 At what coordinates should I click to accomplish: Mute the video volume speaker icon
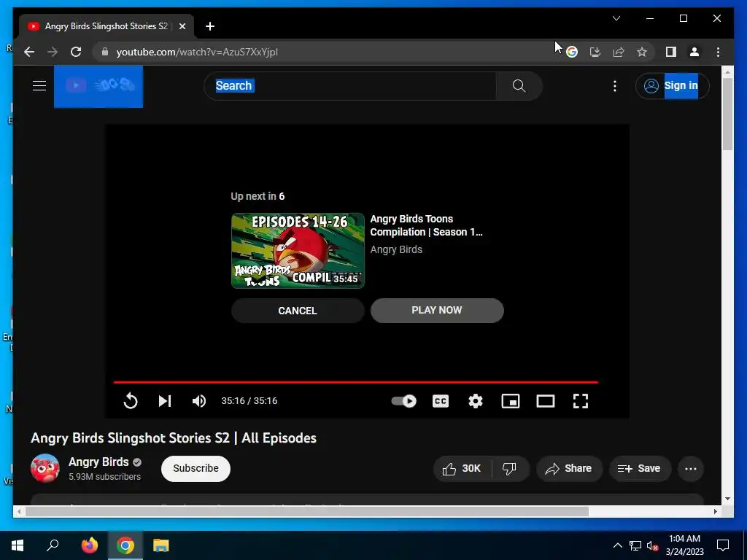tap(199, 401)
